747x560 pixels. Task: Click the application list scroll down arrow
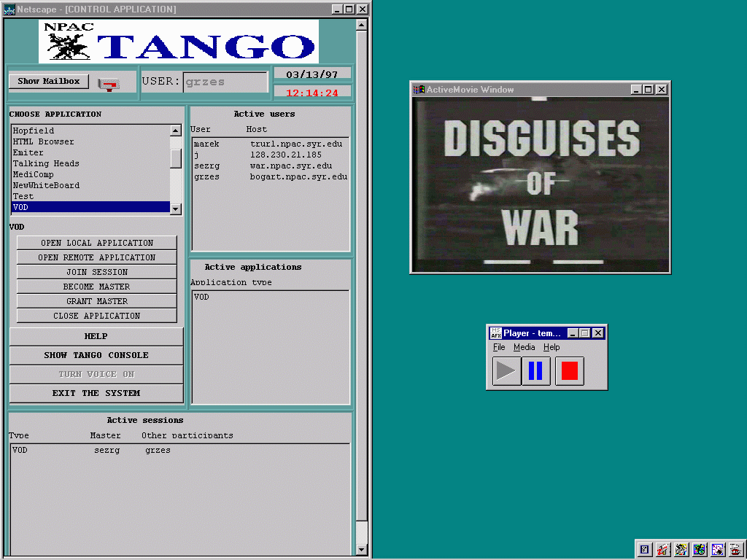(x=176, y=209)
